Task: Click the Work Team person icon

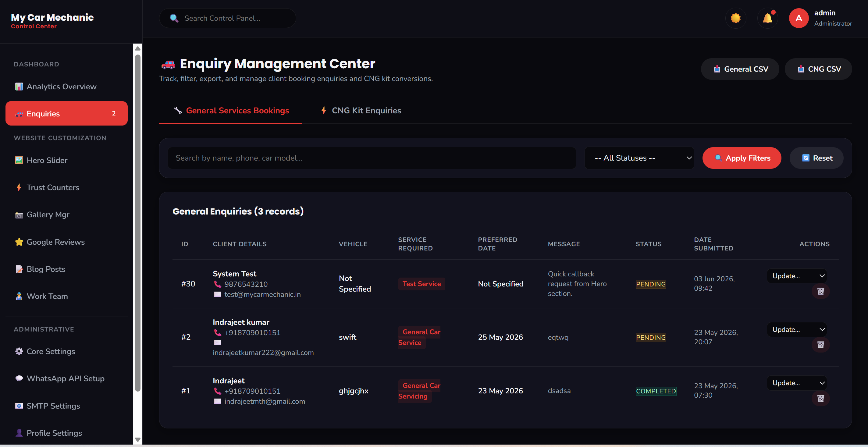Action: [19, 296]
